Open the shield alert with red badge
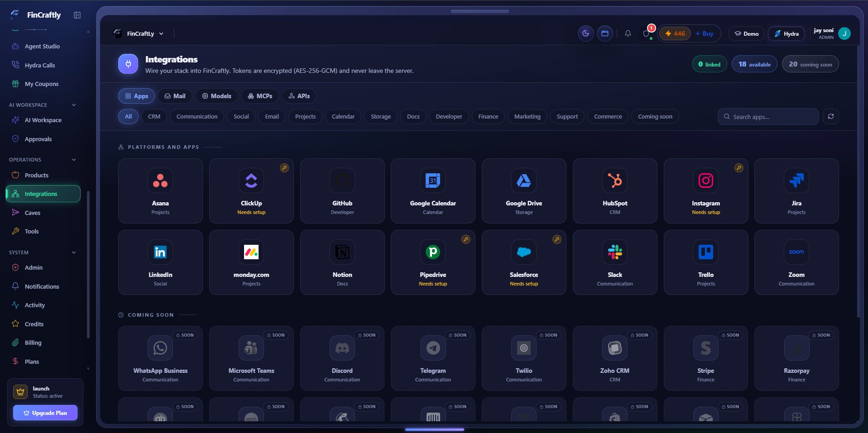The image size is (868, 433). tap(647, 33)
